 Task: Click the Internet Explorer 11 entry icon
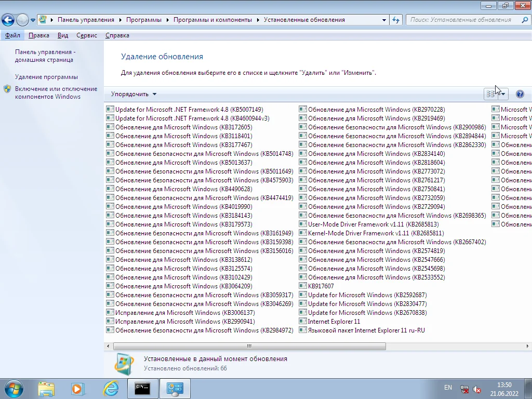(x=303, y=321)
